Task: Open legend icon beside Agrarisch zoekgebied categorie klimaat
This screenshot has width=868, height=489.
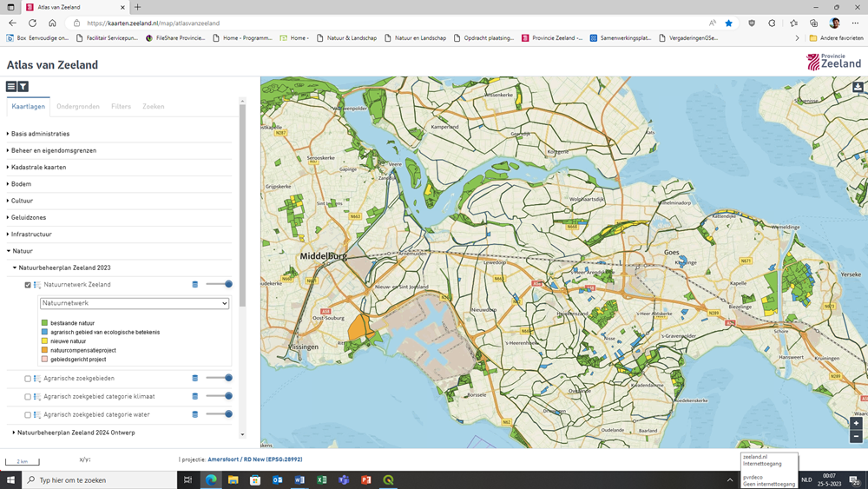Action: [x=37, y=397]
